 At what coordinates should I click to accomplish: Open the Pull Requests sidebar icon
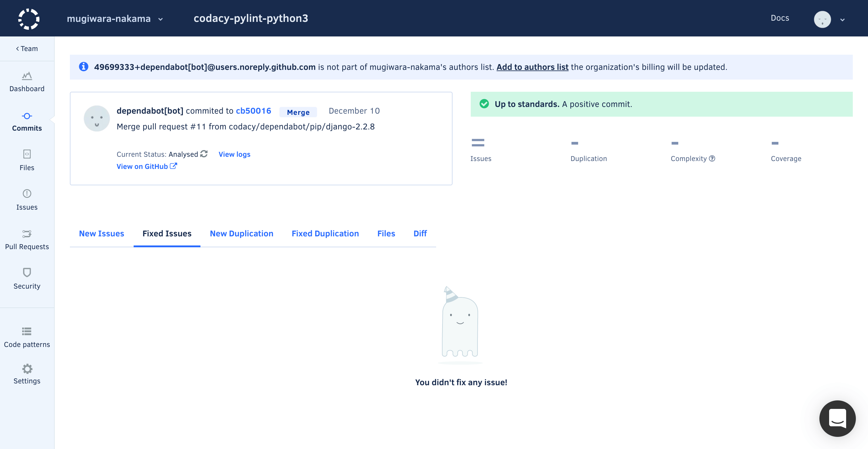(27, 234)
